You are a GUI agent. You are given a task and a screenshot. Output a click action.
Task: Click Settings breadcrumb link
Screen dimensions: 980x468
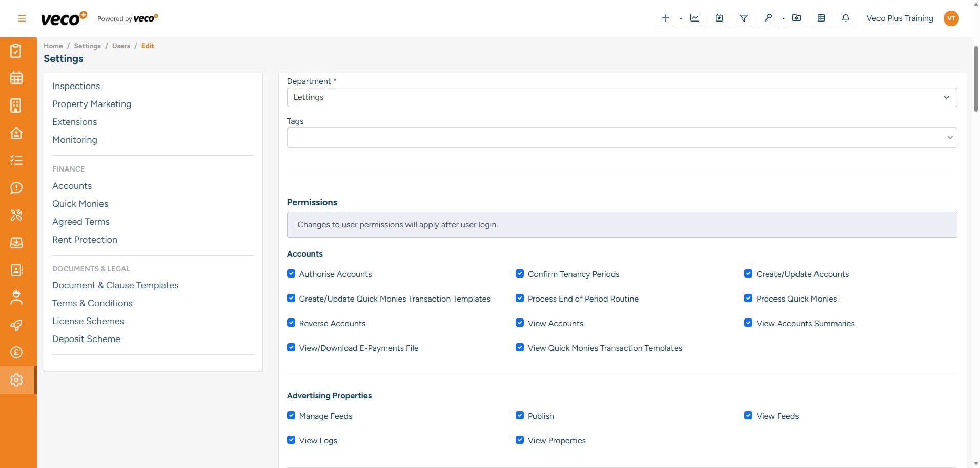point(88,46)
